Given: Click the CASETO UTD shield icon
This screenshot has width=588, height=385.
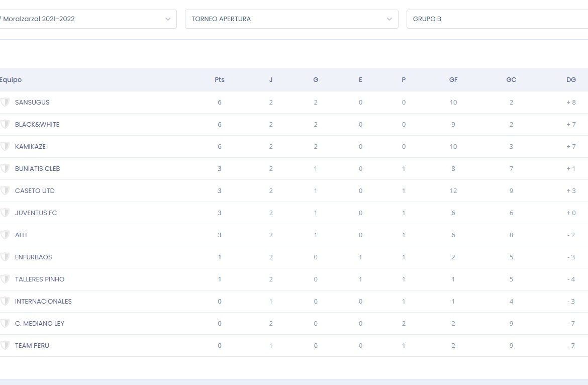Looking at the screenshot, I should point(5,191).
